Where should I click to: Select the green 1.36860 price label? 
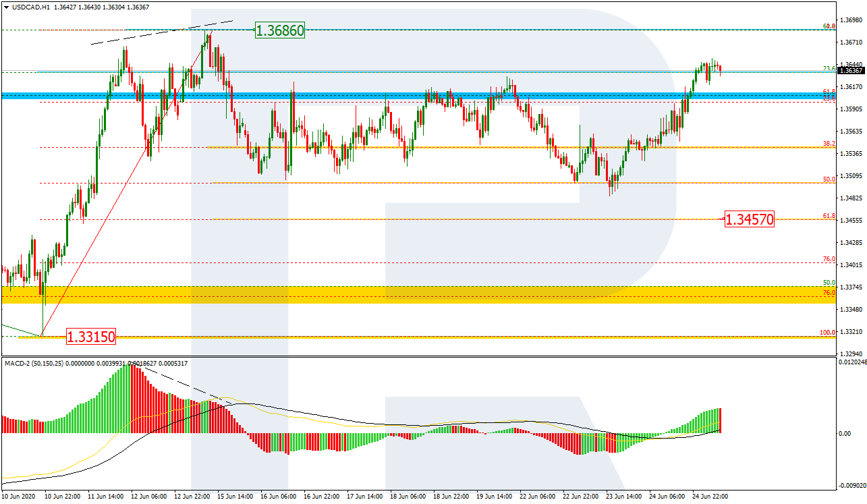click(x=279, y=30)
